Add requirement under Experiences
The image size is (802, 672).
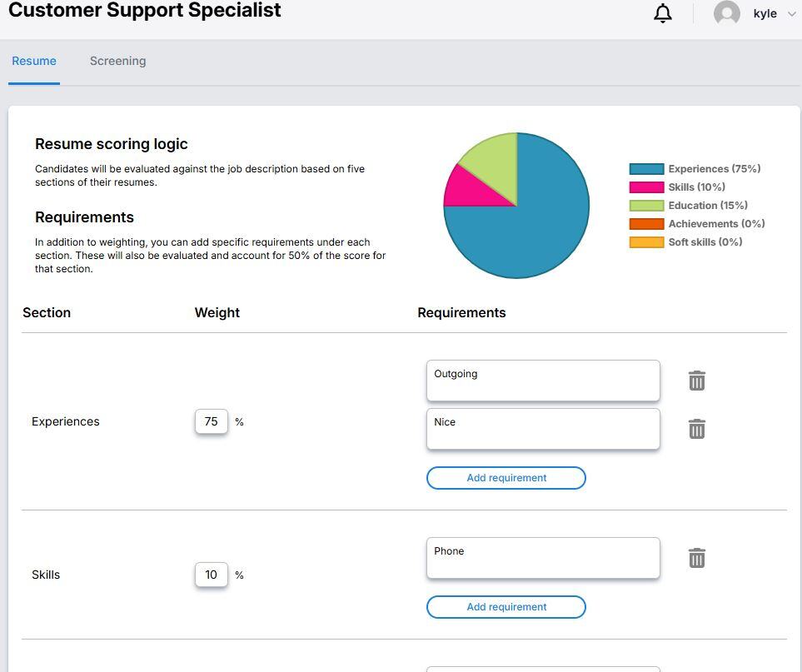click(x=506, y=478)
